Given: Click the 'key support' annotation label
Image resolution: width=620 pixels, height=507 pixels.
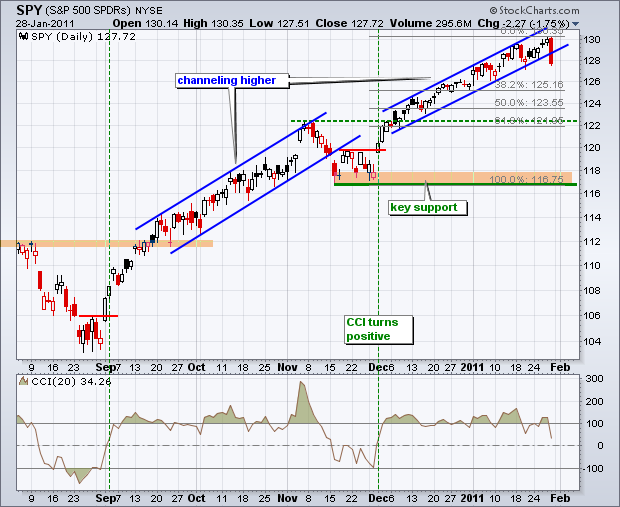Looking at the screenshot, I should (x=428, y=208).
